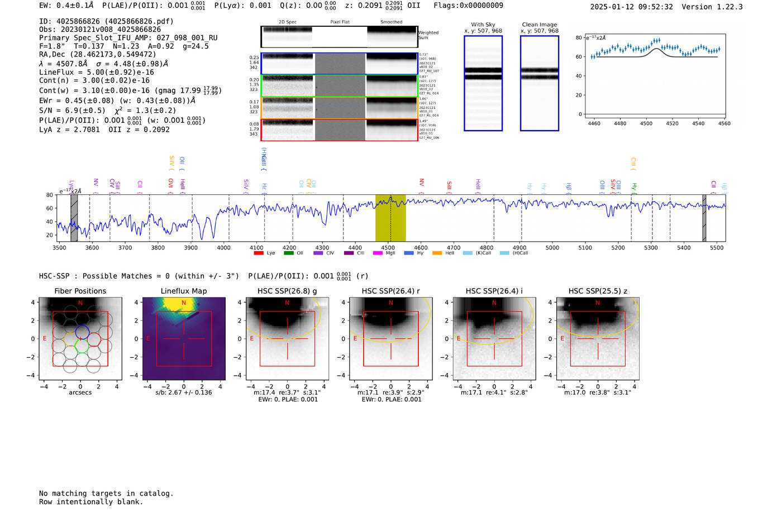This screenshot has width=782, height=532.
Task: Open the Fiber Positions panel image
Action: pyautogui.click(x=80, y=338)
